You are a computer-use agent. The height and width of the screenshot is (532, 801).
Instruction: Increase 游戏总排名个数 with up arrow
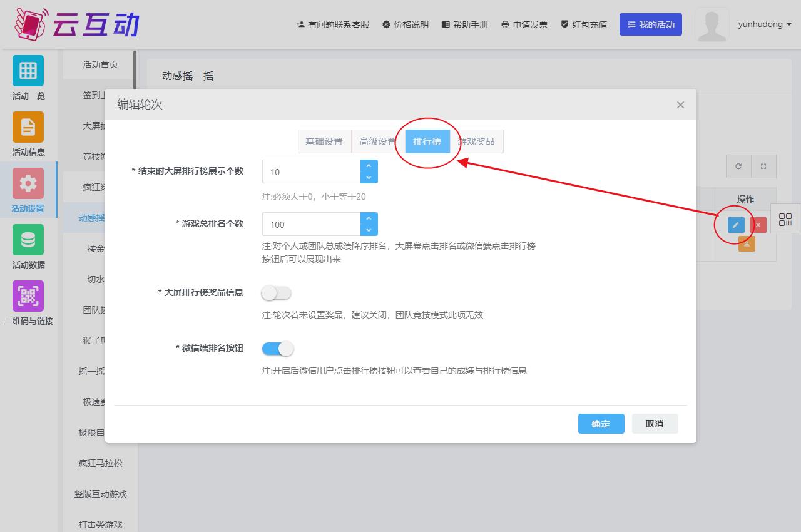pos(369,218)
